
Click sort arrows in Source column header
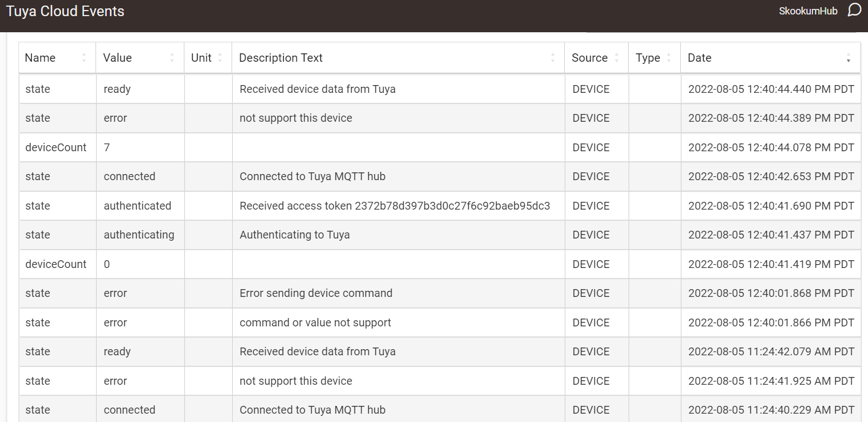[616, 58]
